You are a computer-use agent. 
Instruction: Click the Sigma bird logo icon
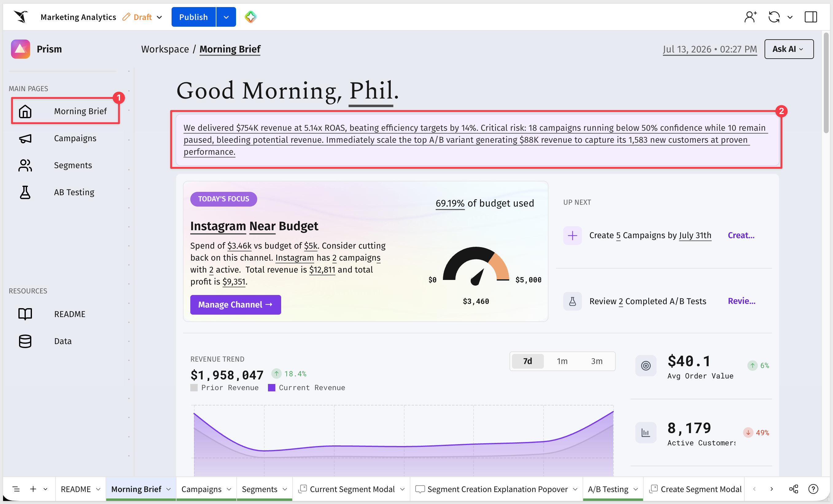21,17
